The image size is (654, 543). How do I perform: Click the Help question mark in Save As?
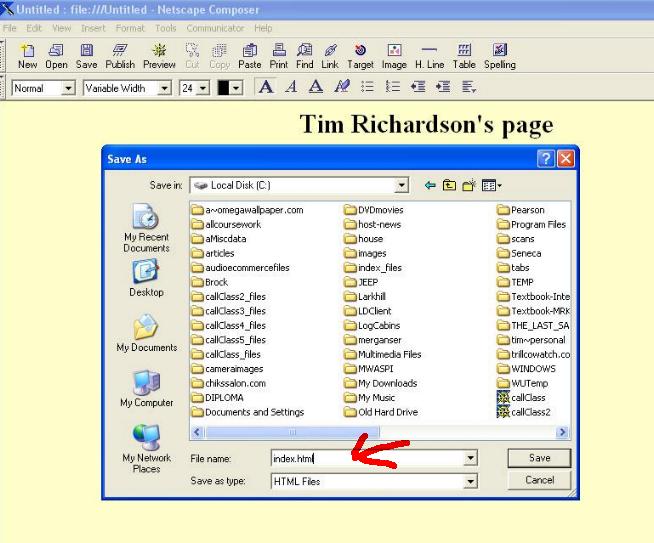pos(546,159)
